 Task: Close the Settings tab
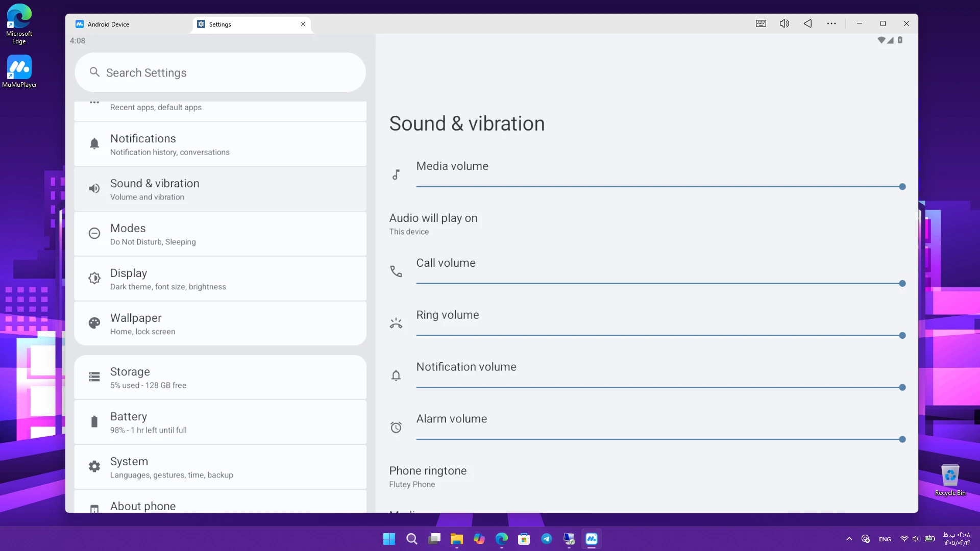[x=303, y=24]
